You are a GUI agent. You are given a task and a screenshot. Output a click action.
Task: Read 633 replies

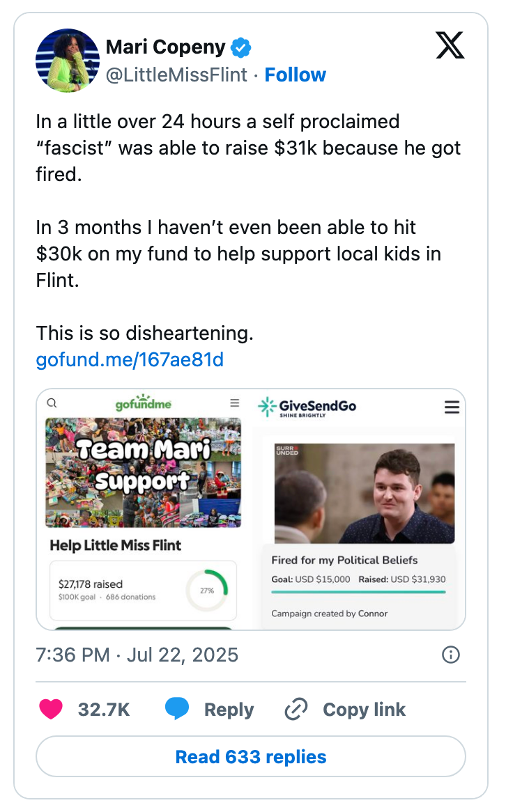coord(251,756)
